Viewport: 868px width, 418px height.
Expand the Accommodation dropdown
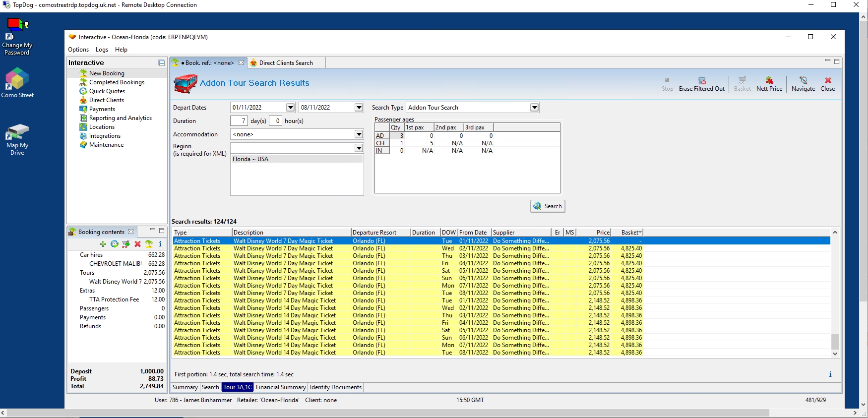359,134
